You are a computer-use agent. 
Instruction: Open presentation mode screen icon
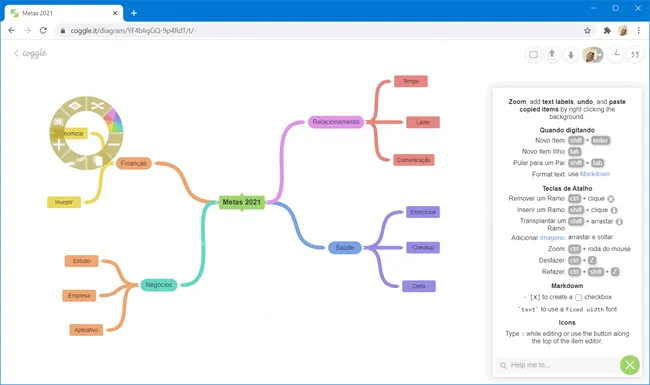tap(534, 55)
